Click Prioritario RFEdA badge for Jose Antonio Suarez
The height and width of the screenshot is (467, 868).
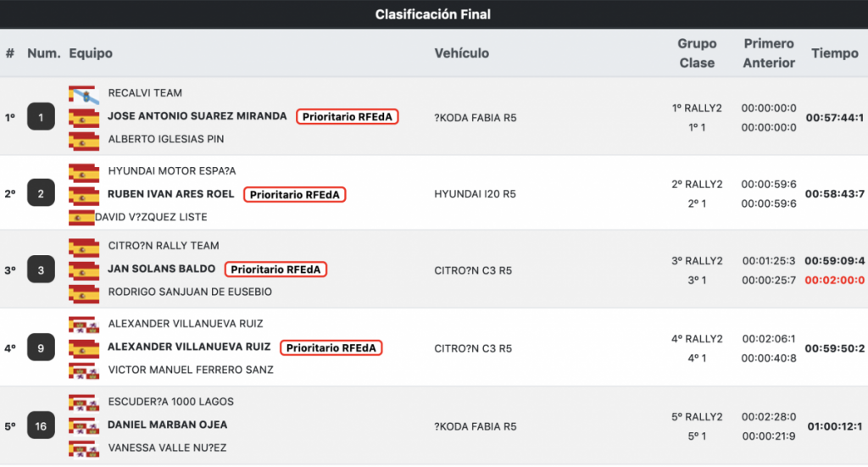(x=348, y=117)
